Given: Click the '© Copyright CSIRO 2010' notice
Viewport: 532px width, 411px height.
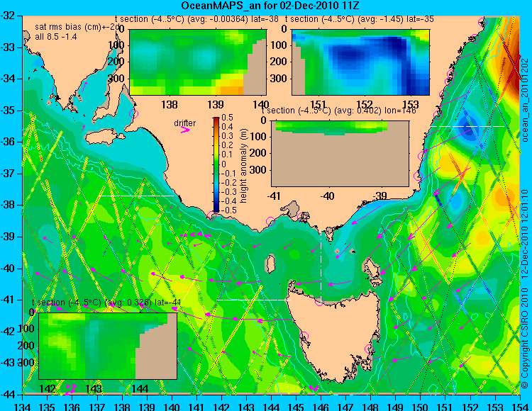Looking at the screenshot, I should pos(525,339).
